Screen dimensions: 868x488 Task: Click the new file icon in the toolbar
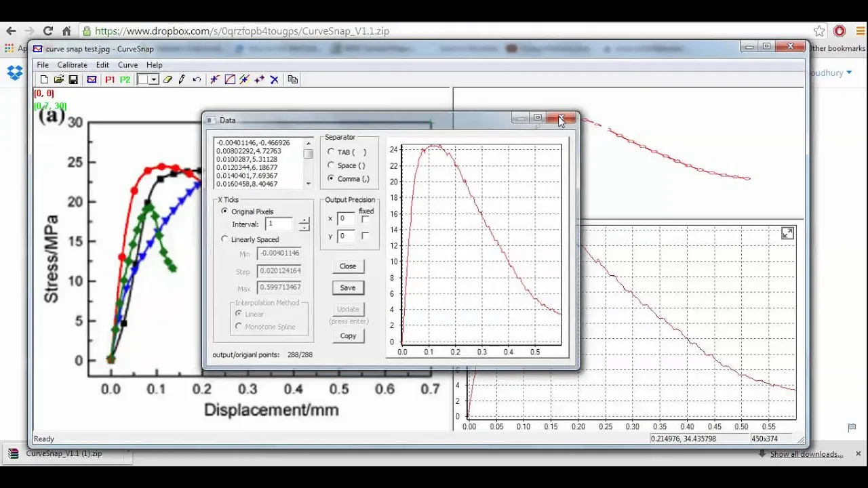coord(44,79)
